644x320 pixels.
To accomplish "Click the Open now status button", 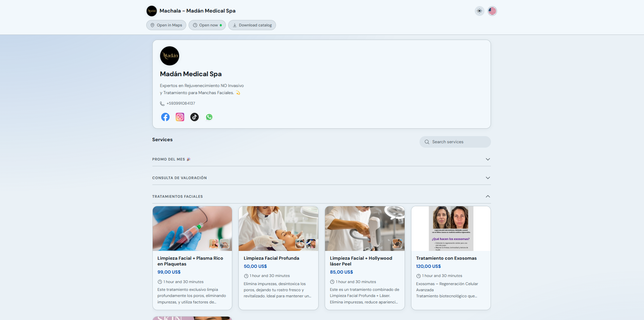I will [x=207, y=25].
